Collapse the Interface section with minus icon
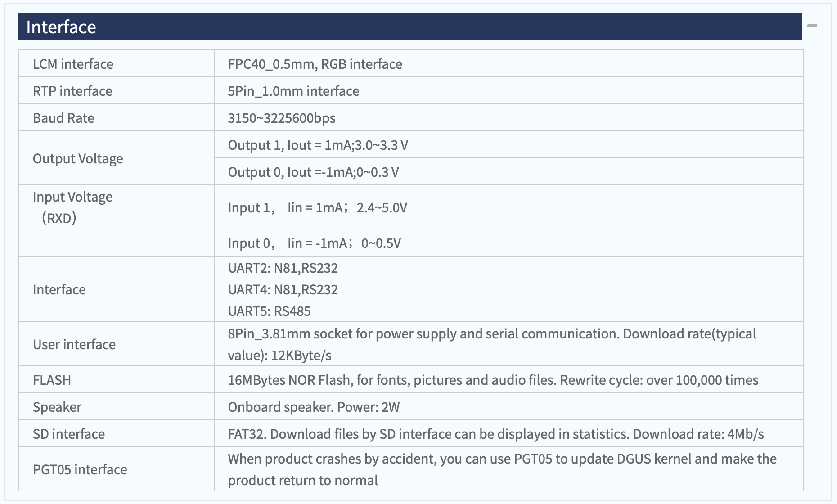 (812, 26)
